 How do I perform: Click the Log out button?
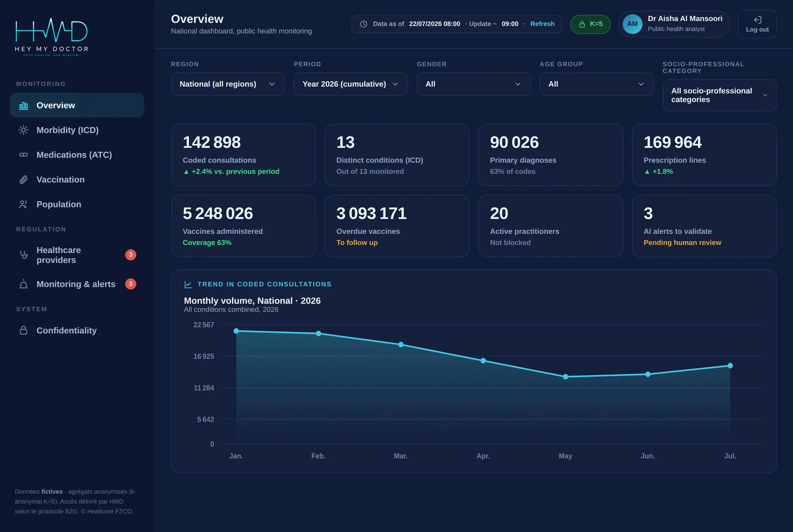pos(757,24)
